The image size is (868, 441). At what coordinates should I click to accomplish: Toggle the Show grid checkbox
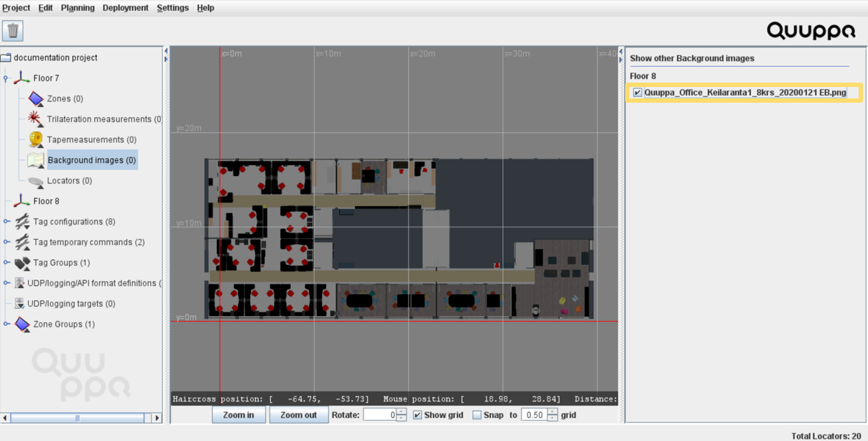click(x=417, y=415)
